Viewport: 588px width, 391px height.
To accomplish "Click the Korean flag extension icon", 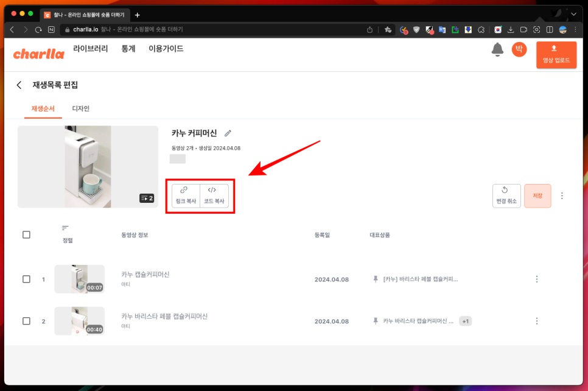I will [x=498, y=30].
